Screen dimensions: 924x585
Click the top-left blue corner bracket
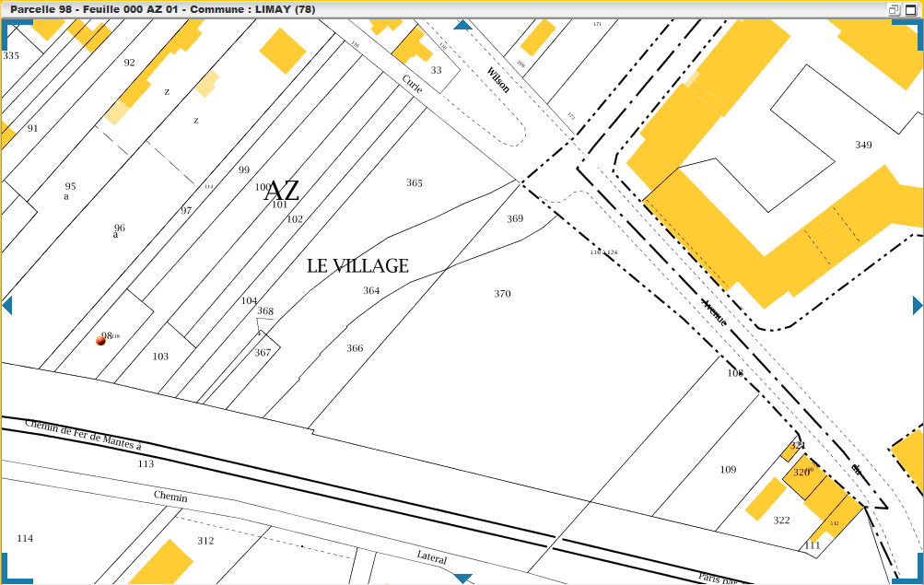(x=11, y=28)
